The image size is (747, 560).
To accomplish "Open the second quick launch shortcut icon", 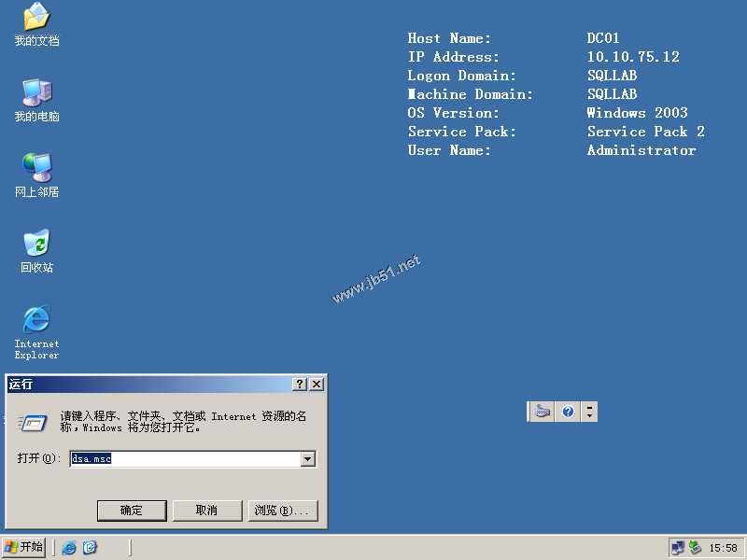I will [x=90, y=548].
